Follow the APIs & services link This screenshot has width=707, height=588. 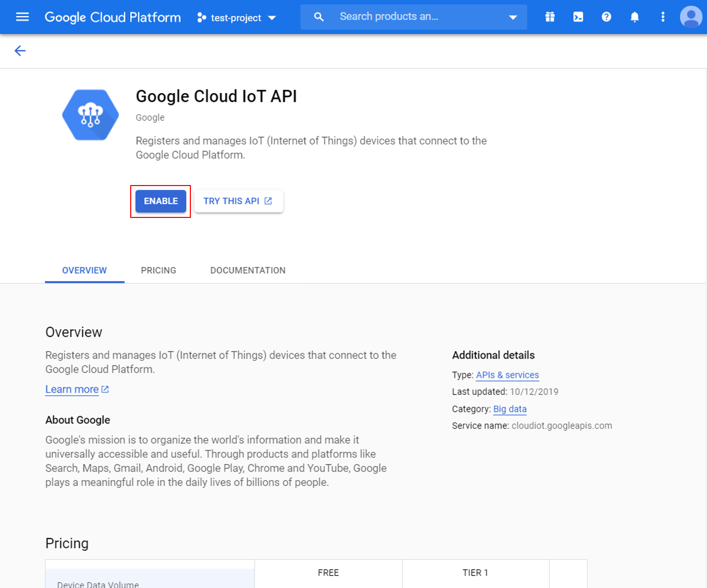507,375
